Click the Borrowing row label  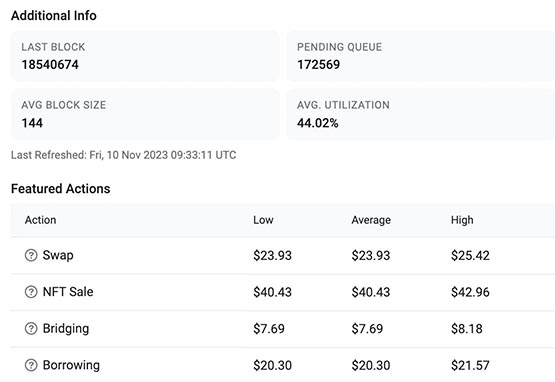click(x=71, y=365)
